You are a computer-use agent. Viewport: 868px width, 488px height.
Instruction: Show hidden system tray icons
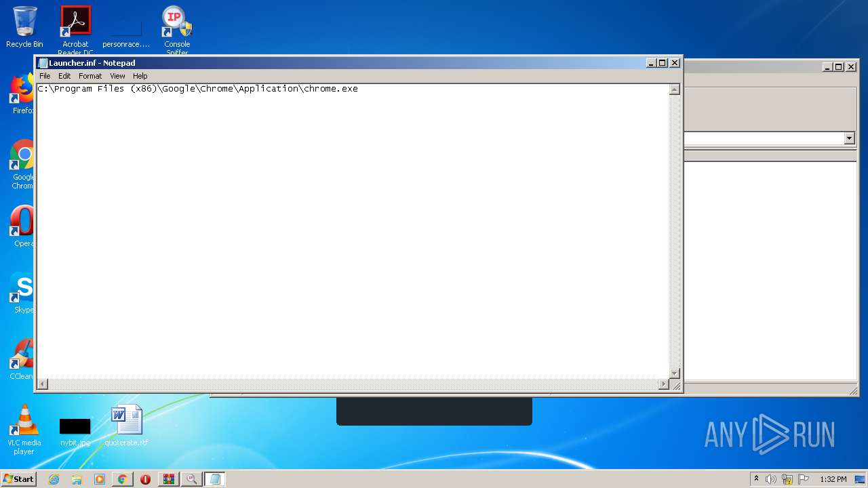pyautogui.click(x=756, y=479)
